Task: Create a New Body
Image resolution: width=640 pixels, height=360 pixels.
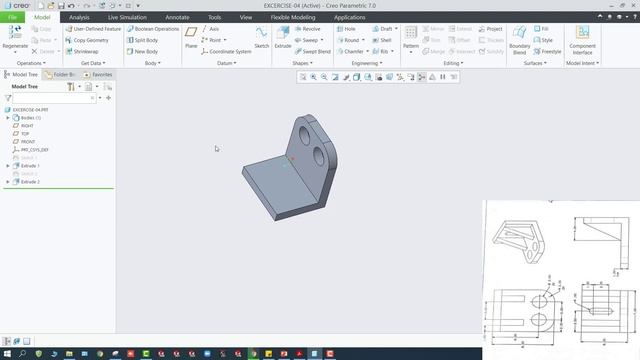Action: (x=142, y=51)
